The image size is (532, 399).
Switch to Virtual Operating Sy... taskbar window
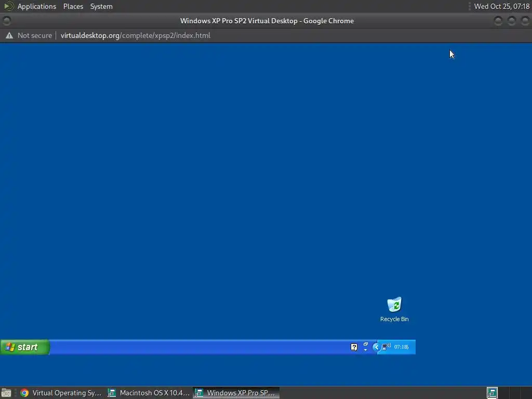pyautogui.click(x=61, y=393)
